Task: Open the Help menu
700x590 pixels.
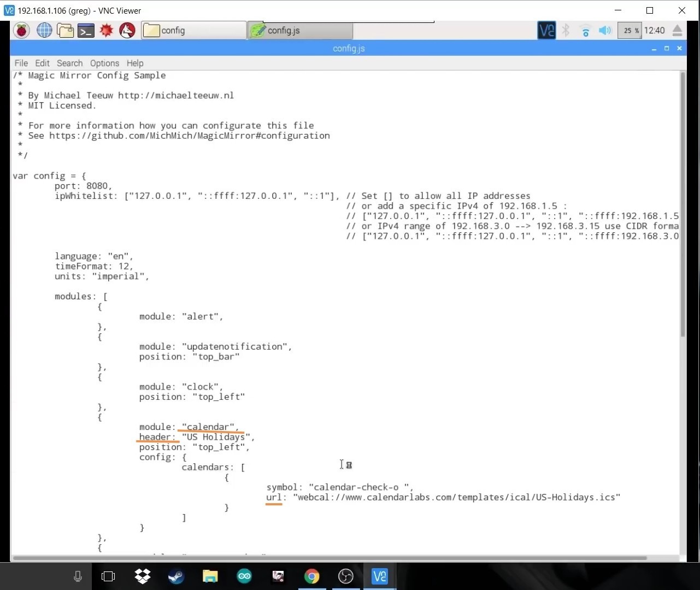Action: coord(135,63)
